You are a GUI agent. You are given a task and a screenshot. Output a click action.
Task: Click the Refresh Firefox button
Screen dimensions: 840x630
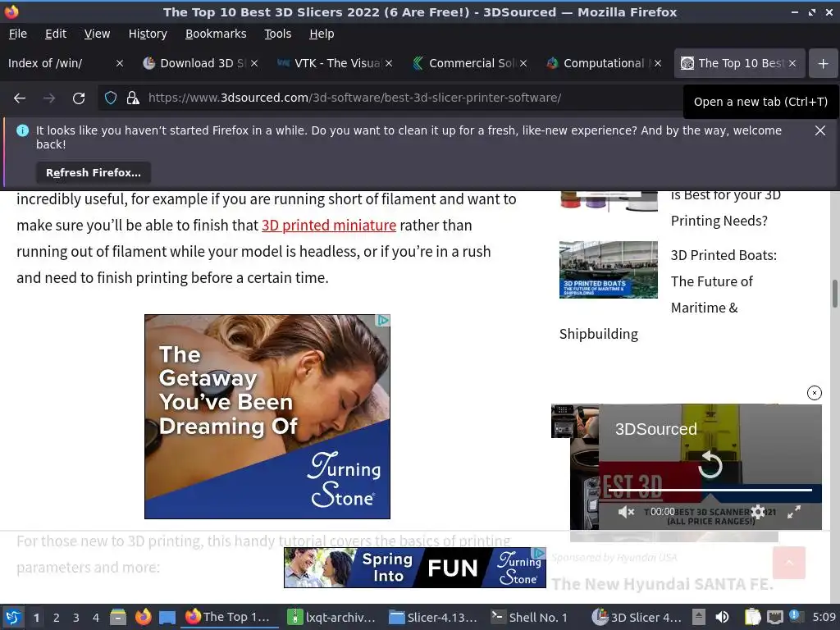(x=94, y=173)
